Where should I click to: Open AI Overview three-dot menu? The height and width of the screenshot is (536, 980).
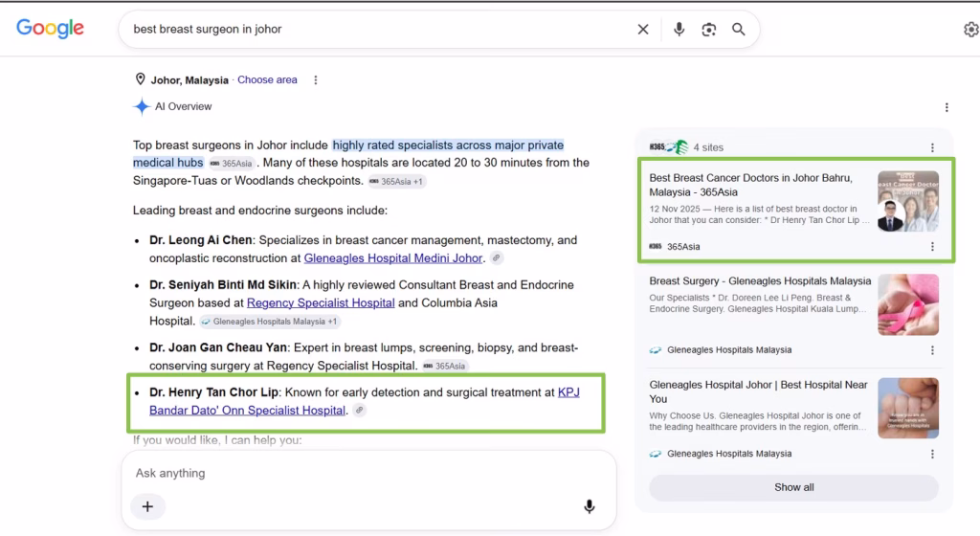[947, 107]
